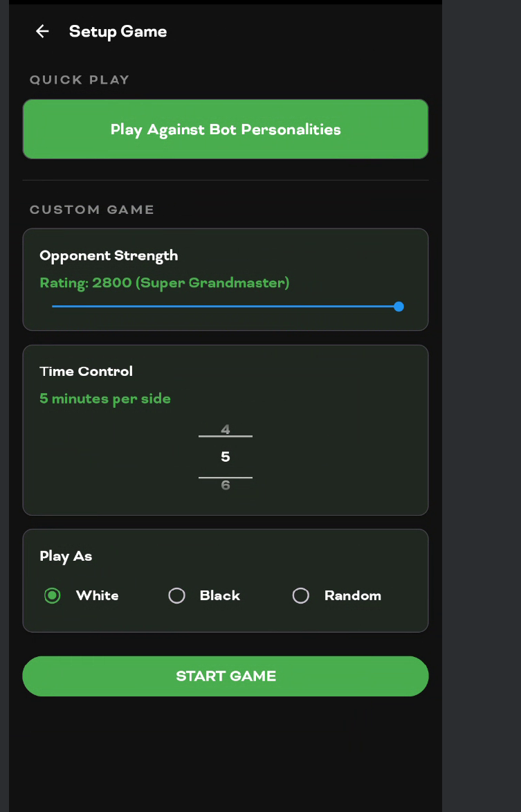
Task: Click the 5 minutes per side label
Action: (x=105, y=399)
